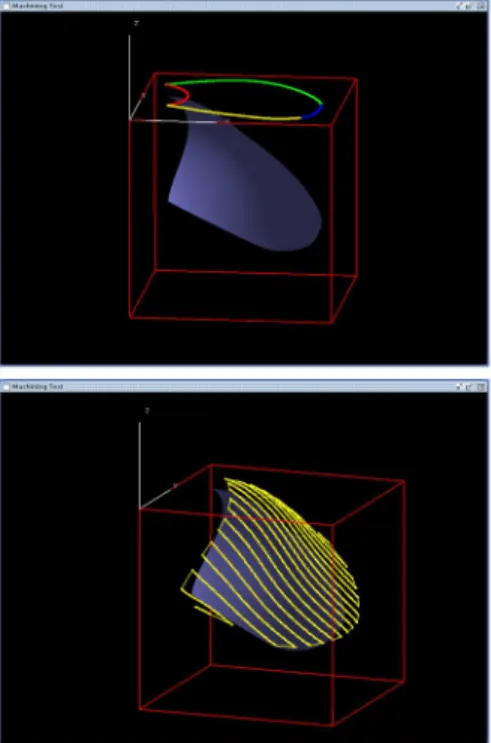The height and width of the screenshot is (743, 491).
Task: Minimize the upper Machining Test window
Action: point(459,6)
